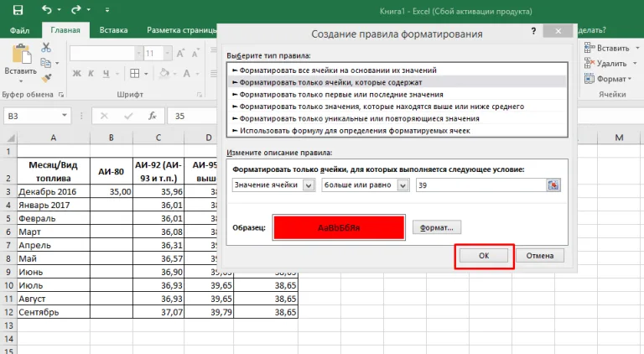Toggle underline (Ч) formatting
Viewport: 644px width, 354px height.
(106, 74)
